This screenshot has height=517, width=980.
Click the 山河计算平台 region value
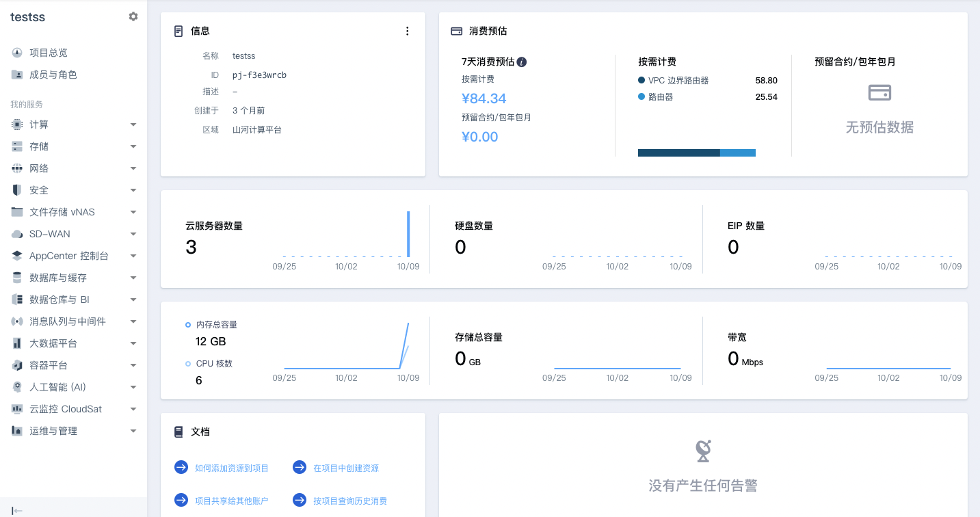tap(257, 130)
